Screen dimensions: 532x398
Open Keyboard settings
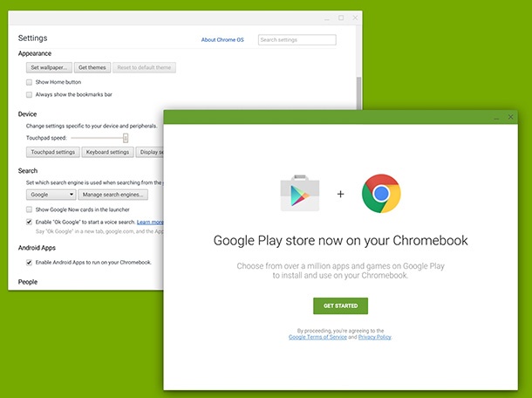[107, 152]
